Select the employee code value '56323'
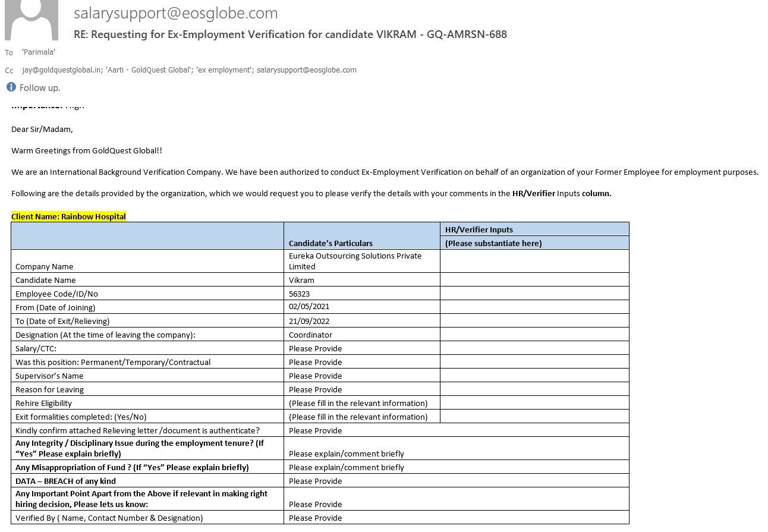The image size is (768, 532). tap(299, 294)
